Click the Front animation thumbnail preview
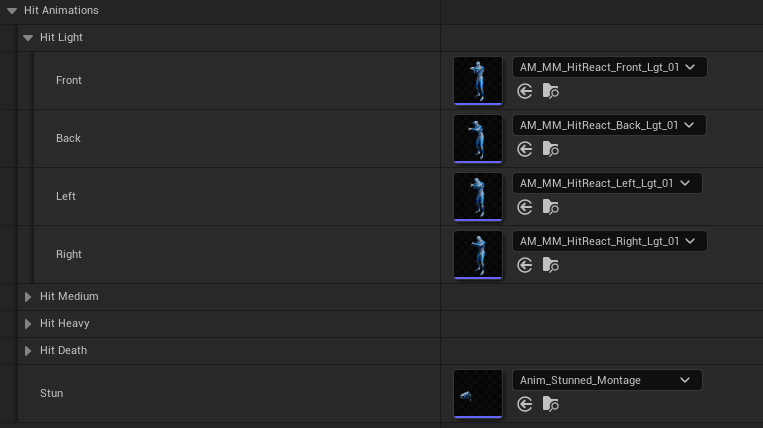763x428 pixels. pos(478,80)
